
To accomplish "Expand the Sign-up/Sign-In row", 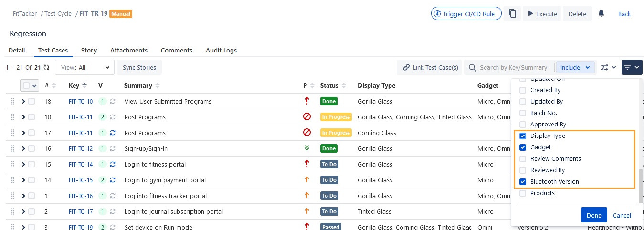I will [23, 148].
